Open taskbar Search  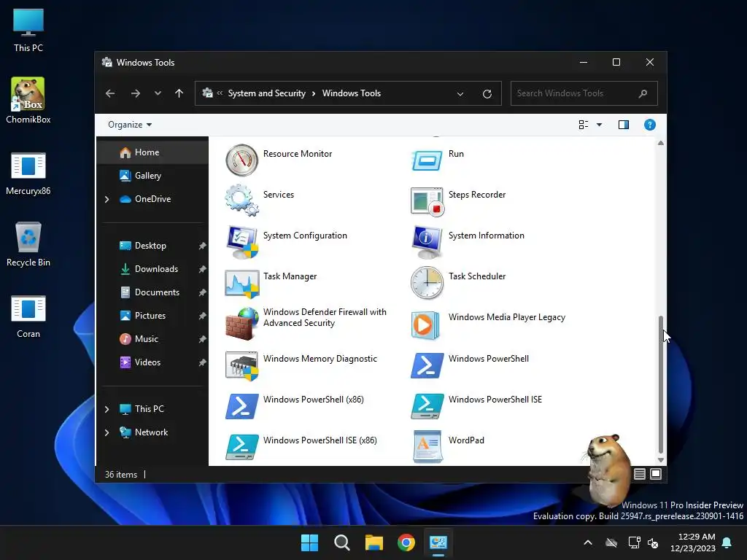(x=341, y=542)
